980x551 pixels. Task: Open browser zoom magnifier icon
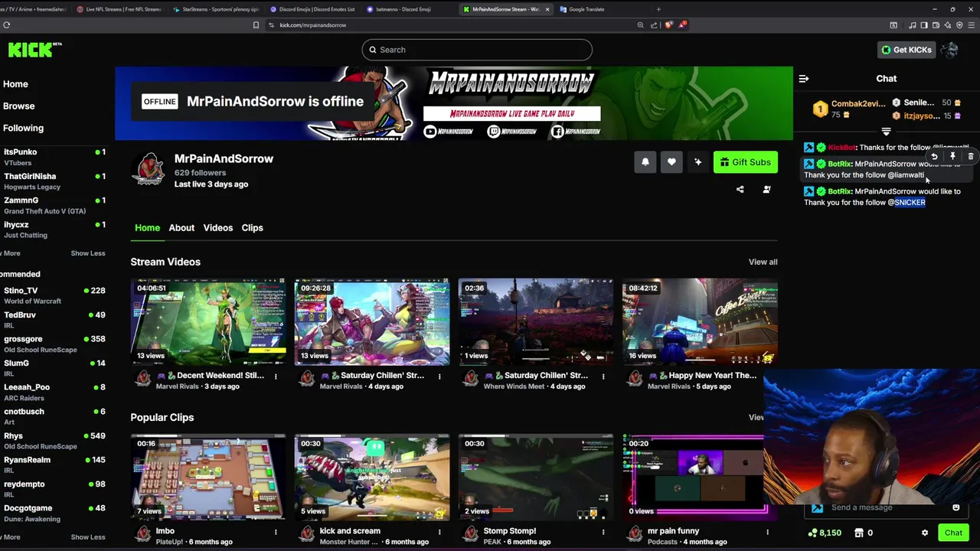tap(640, 25)
